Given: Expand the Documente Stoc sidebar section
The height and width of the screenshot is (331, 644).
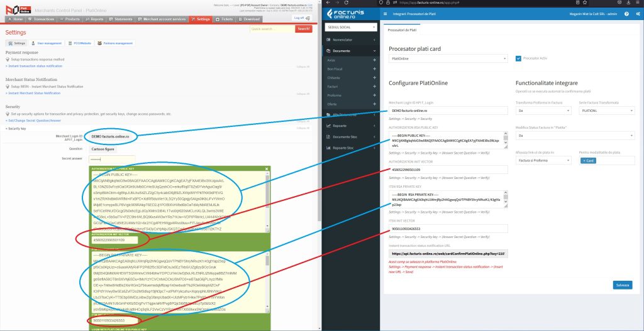Looking at the screenshot, I should click(351, 136).
